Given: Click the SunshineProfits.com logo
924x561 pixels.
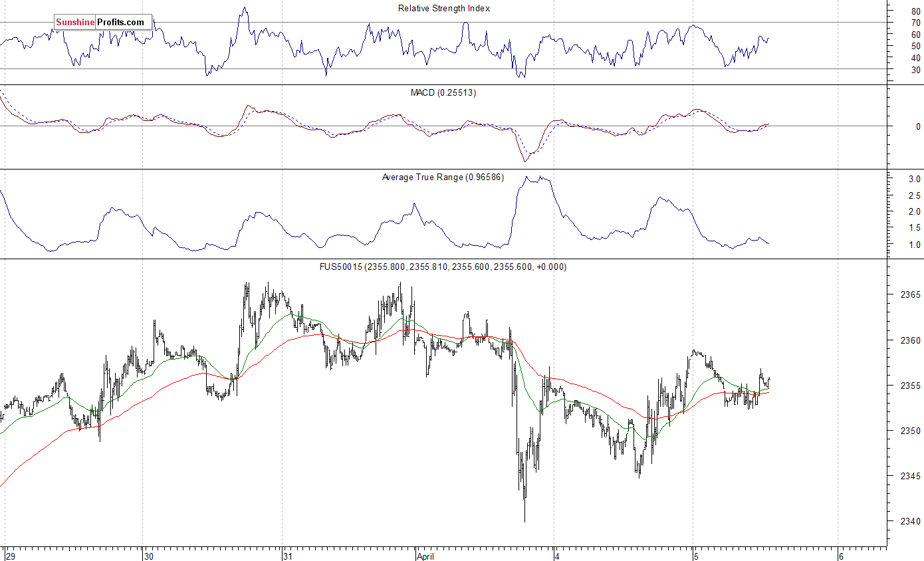Looking at the screenshot, I should (102, 23).
